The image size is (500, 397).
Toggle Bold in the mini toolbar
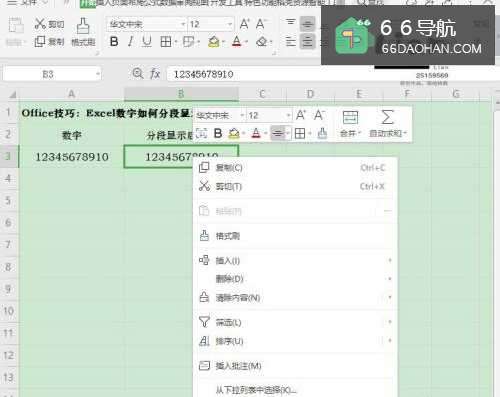pyautogui.click(x=218, y=133)
